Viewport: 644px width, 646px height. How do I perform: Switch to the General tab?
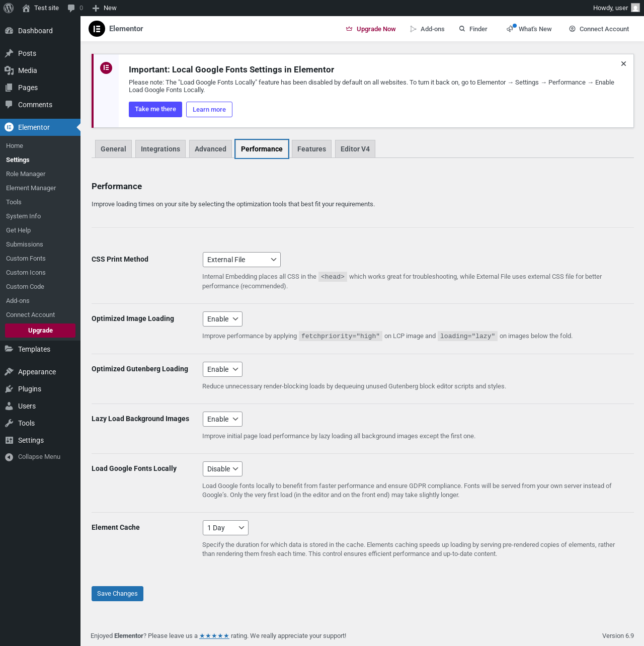[x=113, y=149]
